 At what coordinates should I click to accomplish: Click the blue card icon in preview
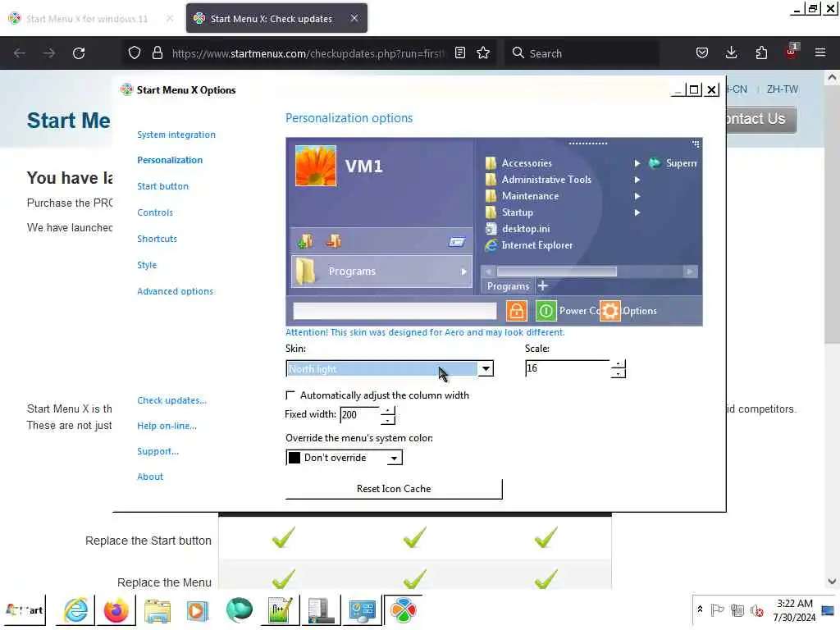point(457,242)
